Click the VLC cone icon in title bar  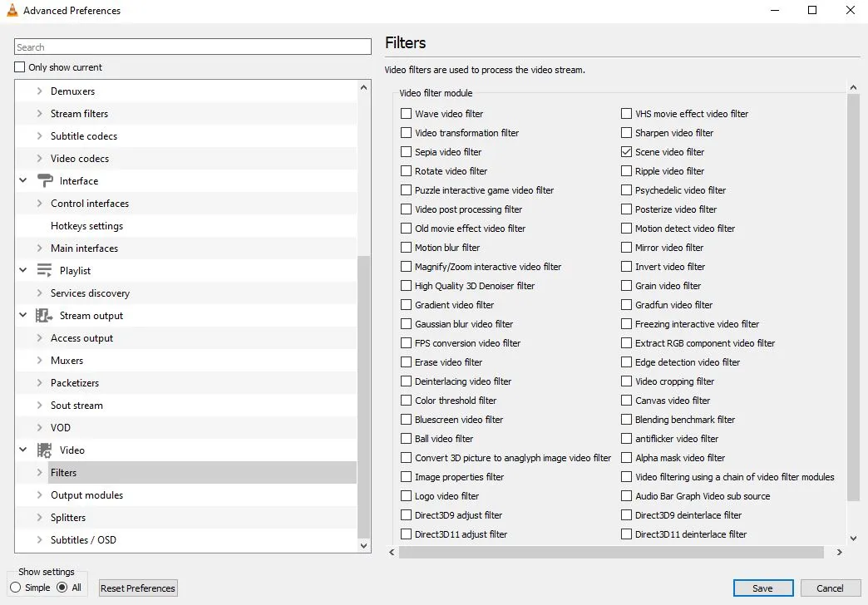(x=12, y=10)
